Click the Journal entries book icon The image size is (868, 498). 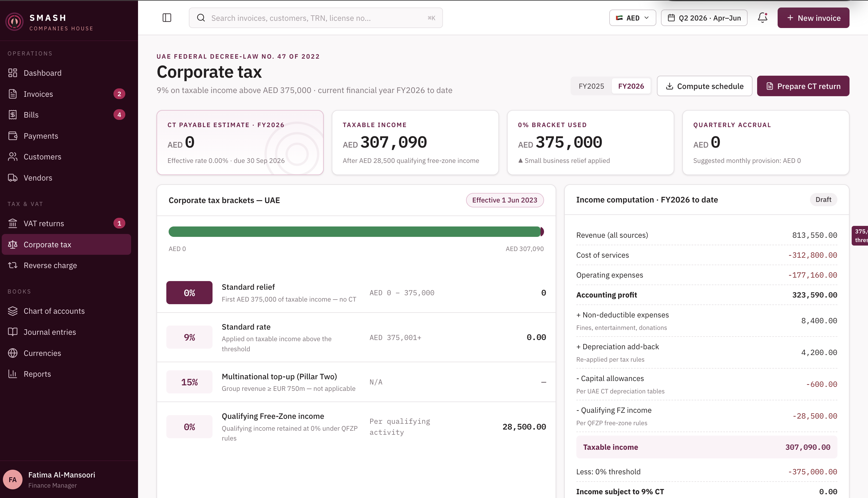point(13,332)
